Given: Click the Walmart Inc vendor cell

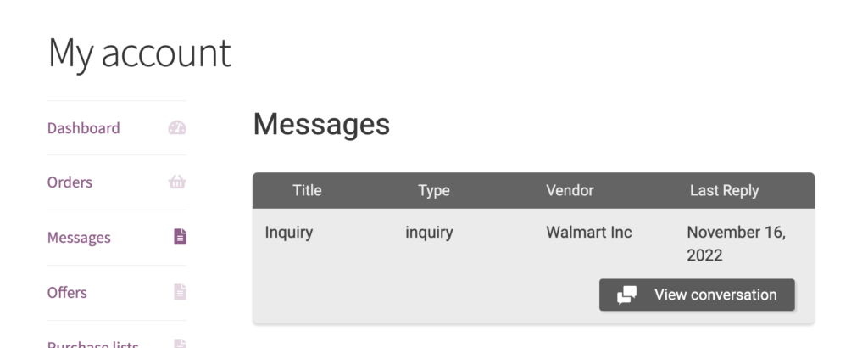Looking at the screenshot, I should point(589,233).
